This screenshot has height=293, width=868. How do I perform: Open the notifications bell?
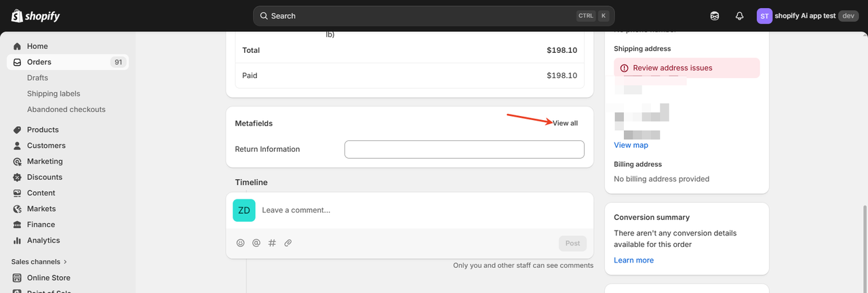[740, 16]
